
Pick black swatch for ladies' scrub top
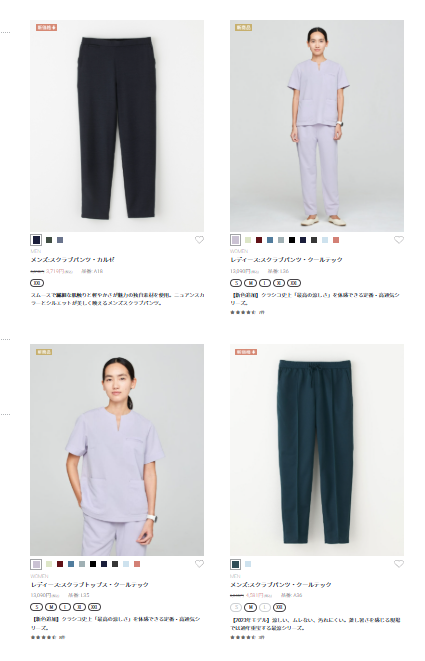point(93,564)
